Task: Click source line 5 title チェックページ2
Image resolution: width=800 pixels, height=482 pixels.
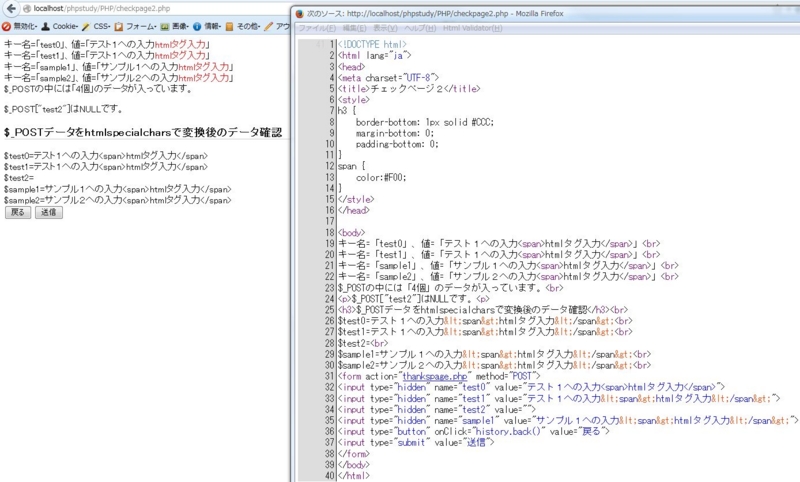Action: click(x=409, y=89)
